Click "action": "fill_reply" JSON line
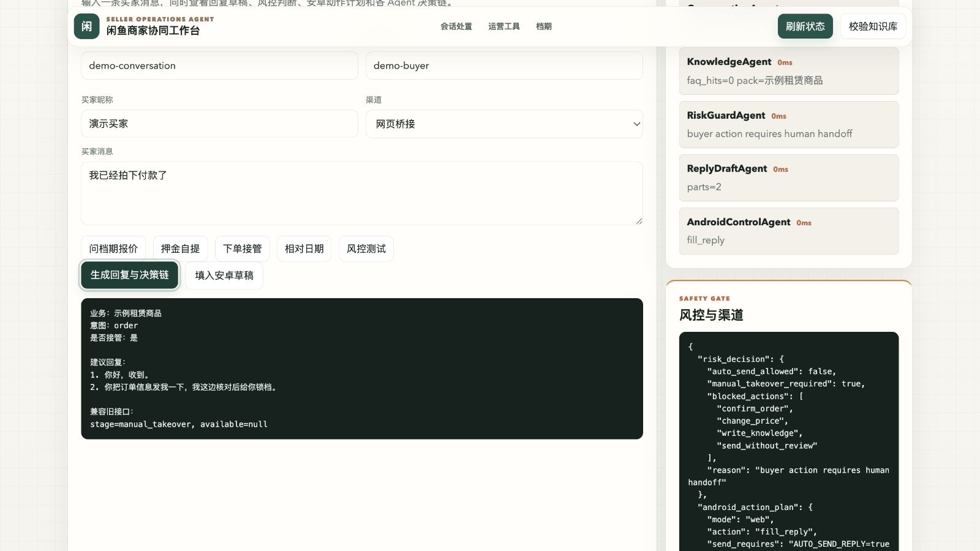Image resolution: width=980 pixels, height=551 pixels. click(x=762, y=532)
